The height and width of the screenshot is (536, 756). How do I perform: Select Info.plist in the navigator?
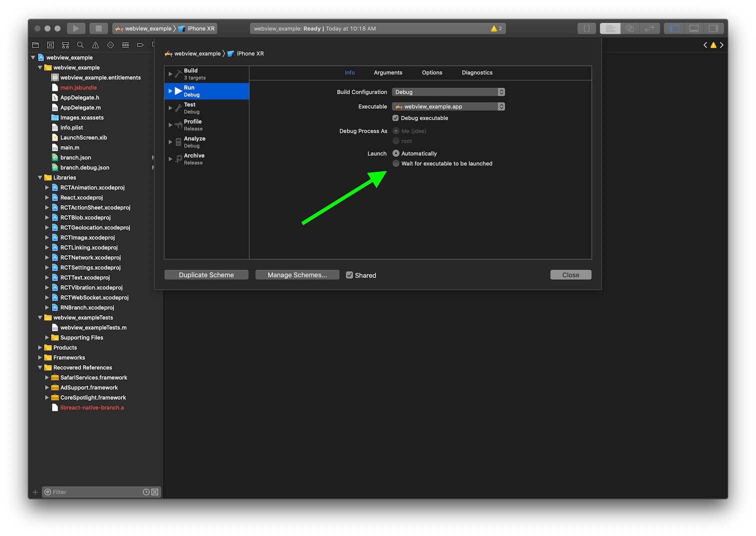[71, 127]
